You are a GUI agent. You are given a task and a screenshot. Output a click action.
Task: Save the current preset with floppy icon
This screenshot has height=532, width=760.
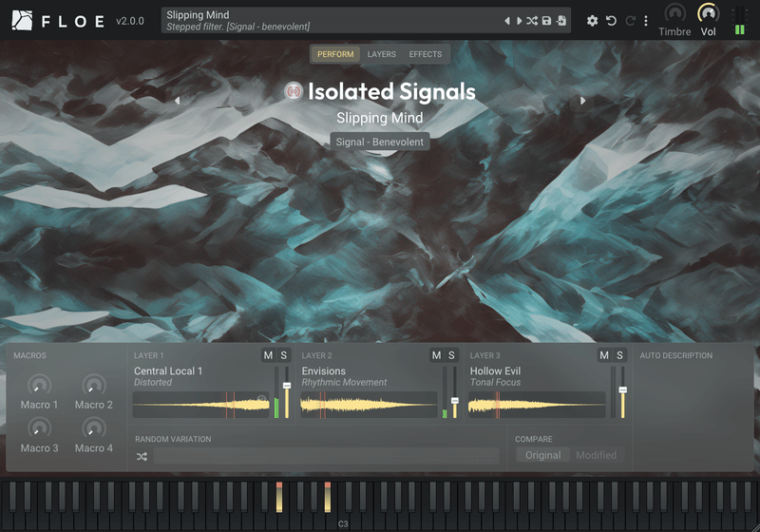[x=547, y=21]
